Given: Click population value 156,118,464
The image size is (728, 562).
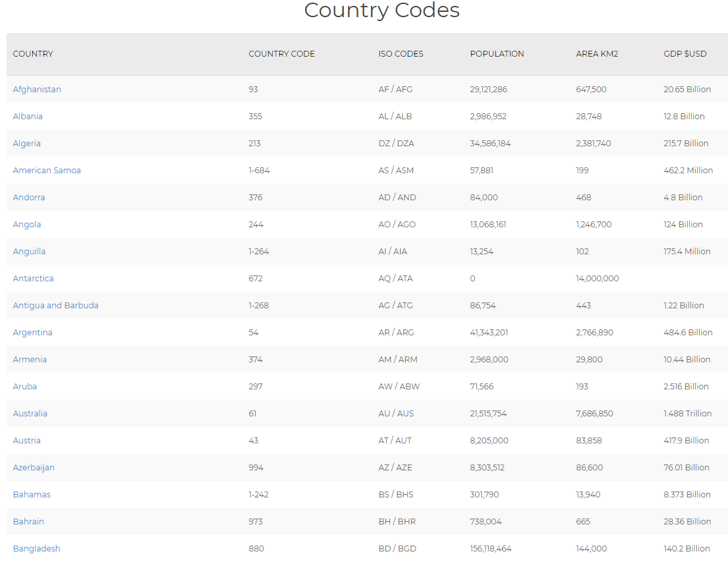Looking at the screenshot, I should tap(491, 548).
